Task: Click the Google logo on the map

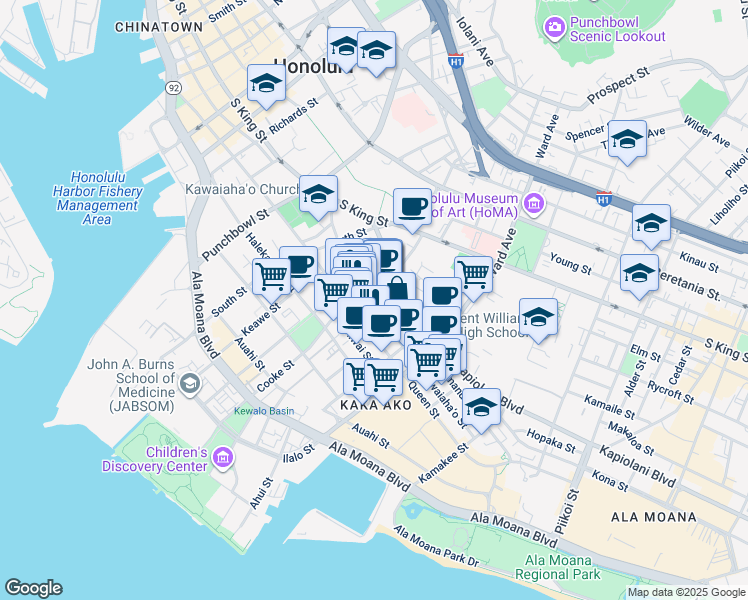Action: pyautogui.click(x=33, y=588)
